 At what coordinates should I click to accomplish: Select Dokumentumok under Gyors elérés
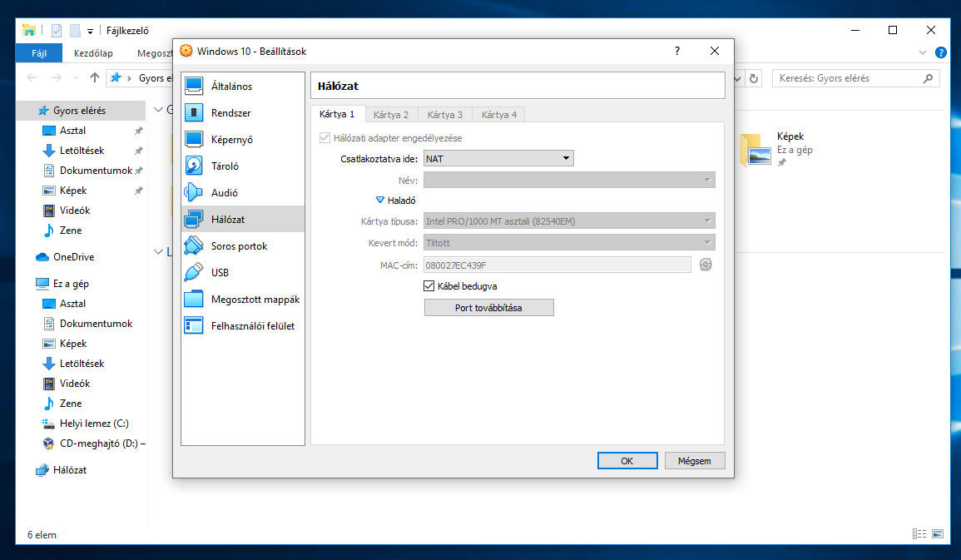pos(97,171)
